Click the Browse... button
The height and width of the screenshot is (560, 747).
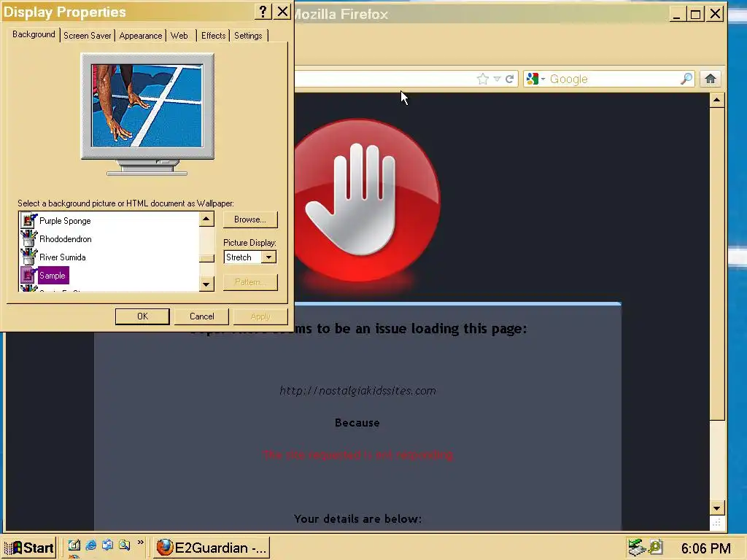pos(250,219)
